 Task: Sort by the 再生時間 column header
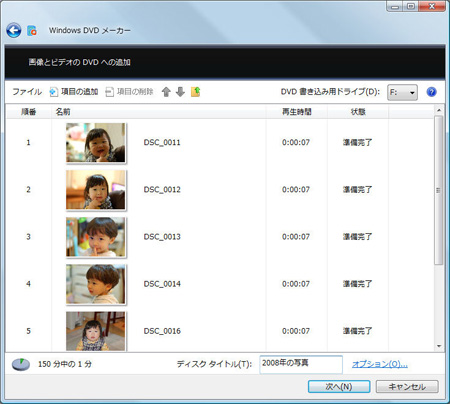(297, 112)
